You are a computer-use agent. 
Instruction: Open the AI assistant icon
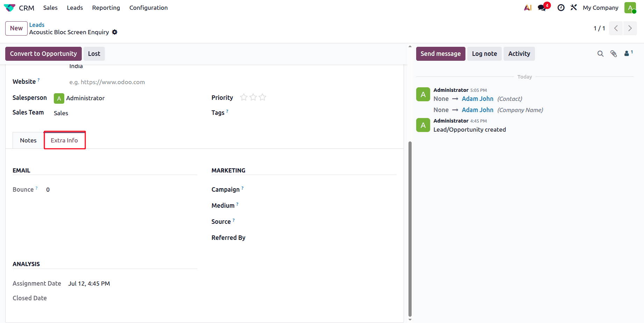coord(528,7)
